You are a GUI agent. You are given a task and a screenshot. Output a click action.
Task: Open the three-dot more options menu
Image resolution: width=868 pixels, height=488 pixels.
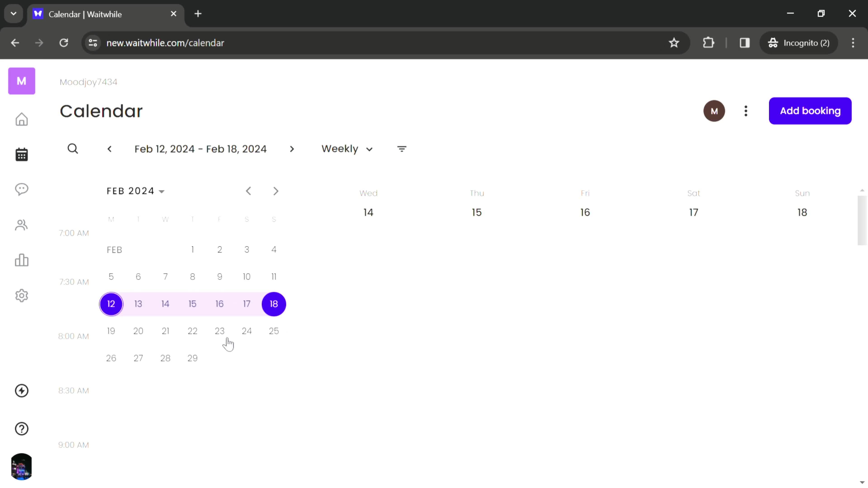tap(746, 111)
